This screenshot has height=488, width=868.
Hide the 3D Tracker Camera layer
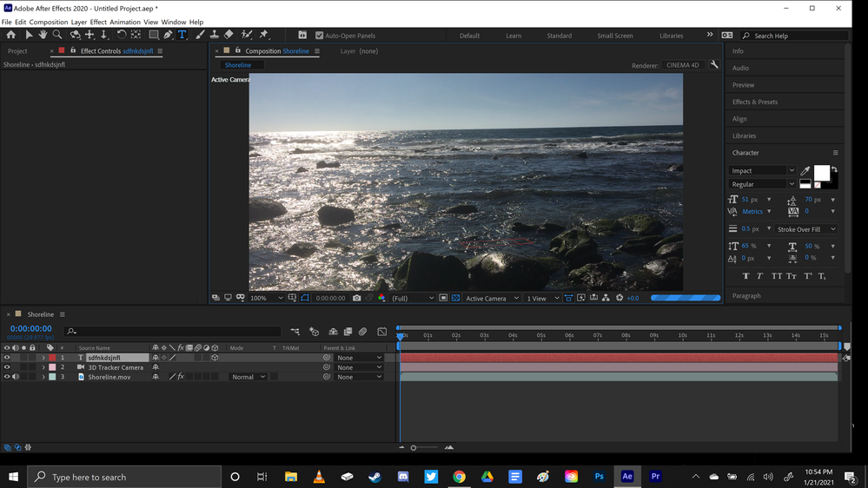click(7, 367)
